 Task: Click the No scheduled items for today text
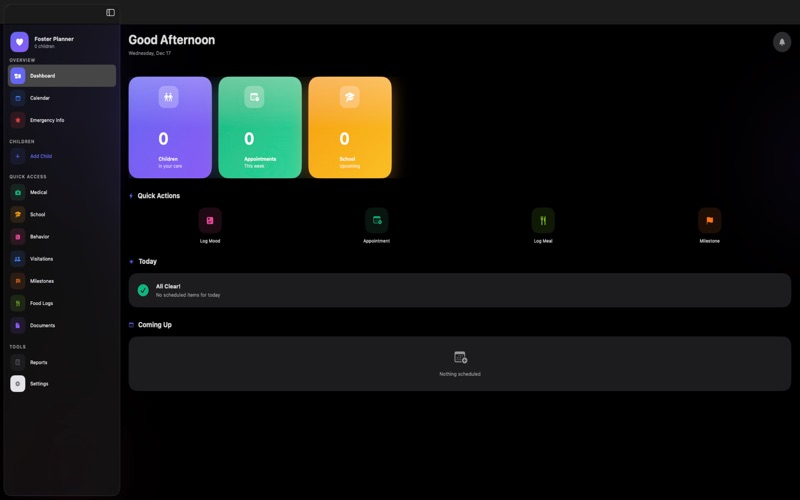(x=188, y=295)
